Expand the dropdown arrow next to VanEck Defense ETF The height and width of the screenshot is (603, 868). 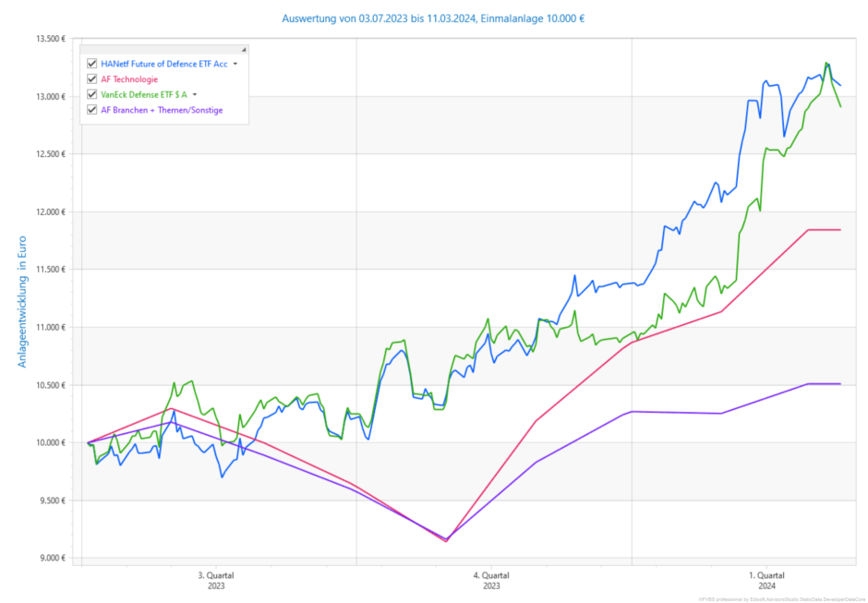195,94
